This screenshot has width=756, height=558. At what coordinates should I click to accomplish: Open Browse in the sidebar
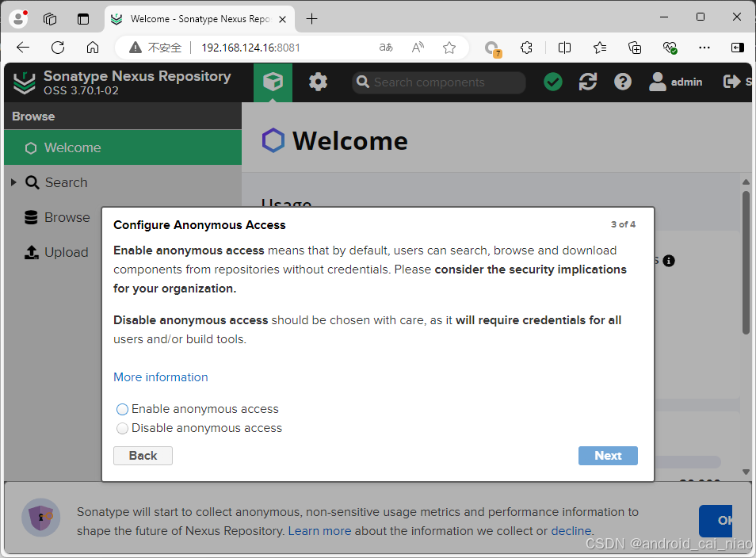(57, 217)
